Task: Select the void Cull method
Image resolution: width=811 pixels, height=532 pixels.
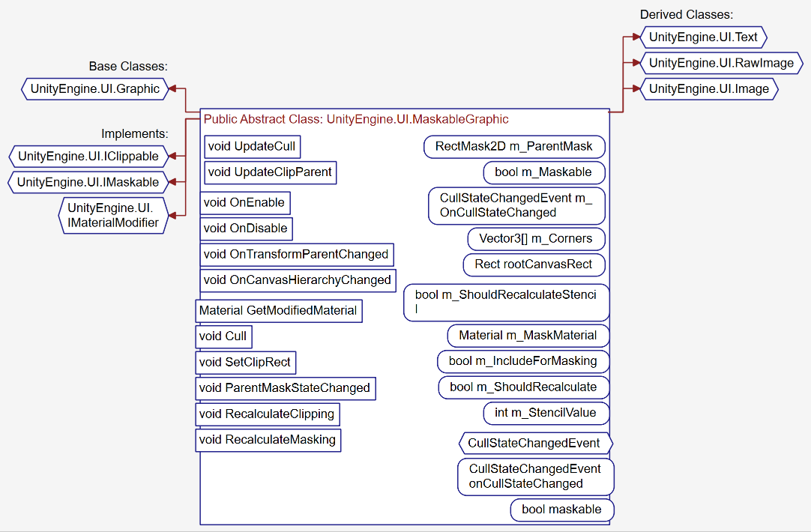Action: [x=223, y=336]
